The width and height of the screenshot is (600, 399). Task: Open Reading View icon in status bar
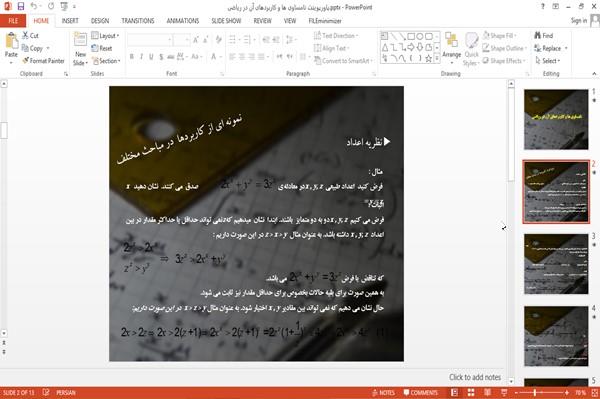pos(487,392)
